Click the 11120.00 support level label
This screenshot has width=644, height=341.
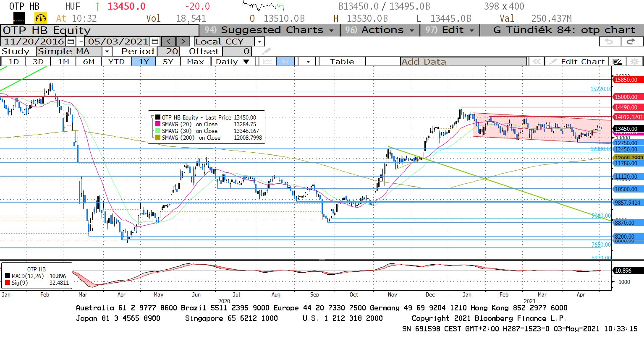pyautogui.click(x=628, y=177)
